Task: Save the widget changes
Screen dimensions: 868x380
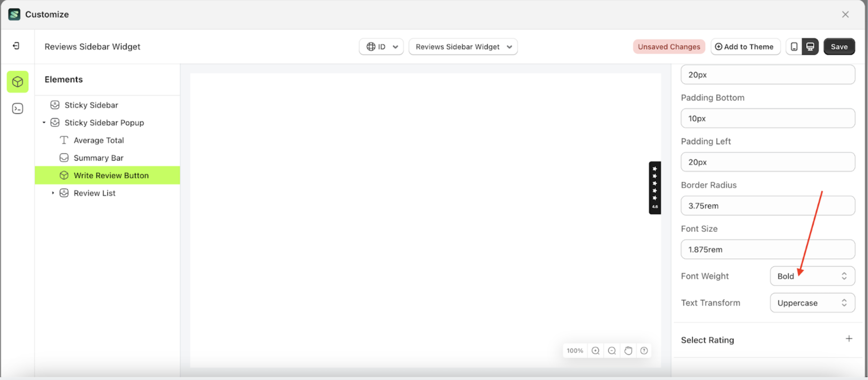Action: pyautogui.click(x=839, y=46)
